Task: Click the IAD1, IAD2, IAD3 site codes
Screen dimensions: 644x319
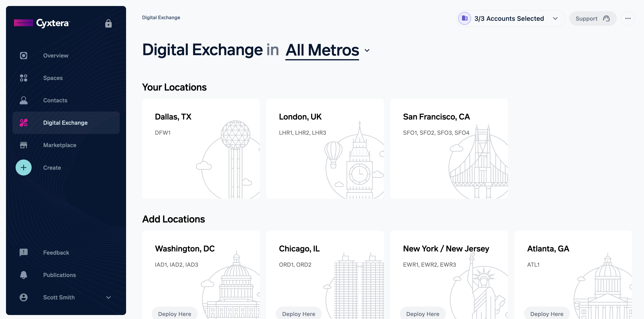Action: [x=176, y=265]
